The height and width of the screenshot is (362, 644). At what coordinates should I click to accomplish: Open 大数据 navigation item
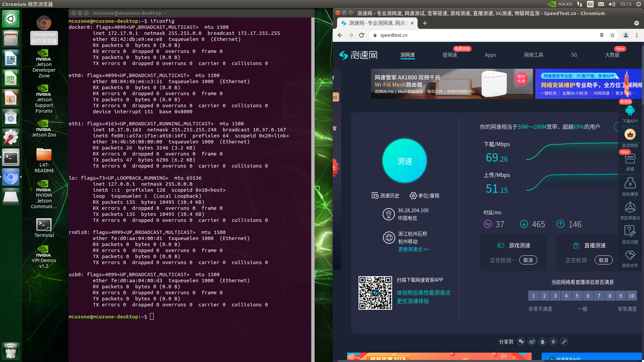click(x=612, y=55)
